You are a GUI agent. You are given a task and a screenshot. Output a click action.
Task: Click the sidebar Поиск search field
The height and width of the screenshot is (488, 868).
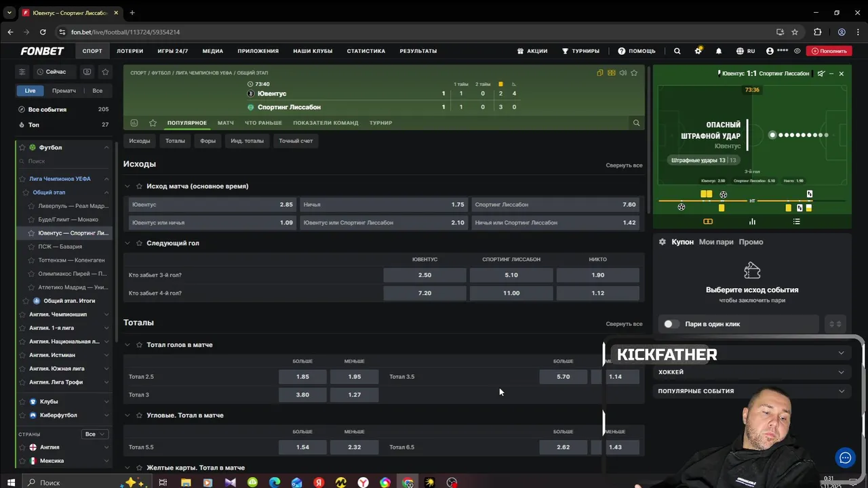64,161
